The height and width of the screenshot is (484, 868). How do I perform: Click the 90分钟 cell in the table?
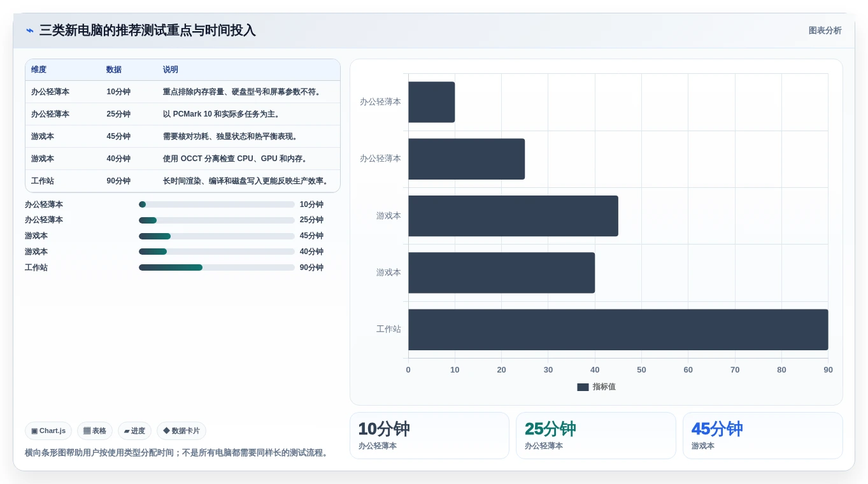click(x=118, y=181)
